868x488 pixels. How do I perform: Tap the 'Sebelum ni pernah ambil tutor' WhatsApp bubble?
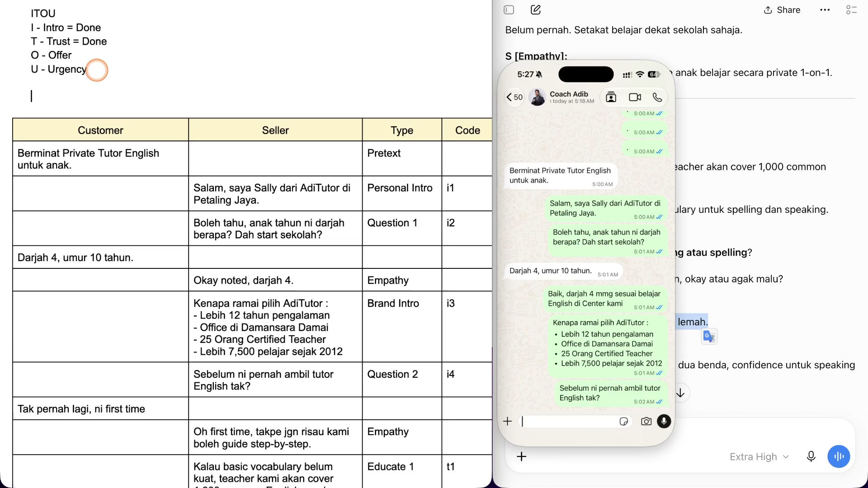click(x=611, y=393)
